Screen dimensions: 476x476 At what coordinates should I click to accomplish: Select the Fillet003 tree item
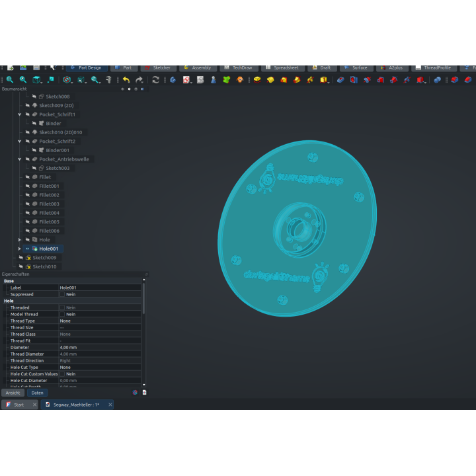pyautogui.click(x=49, y=204)
